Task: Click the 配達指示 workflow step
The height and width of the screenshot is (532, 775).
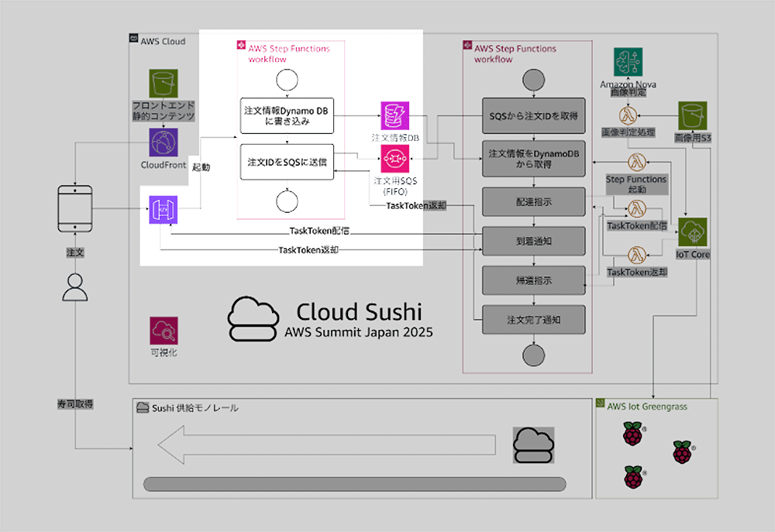Action: pyautogui.click(x=533, y=201)
